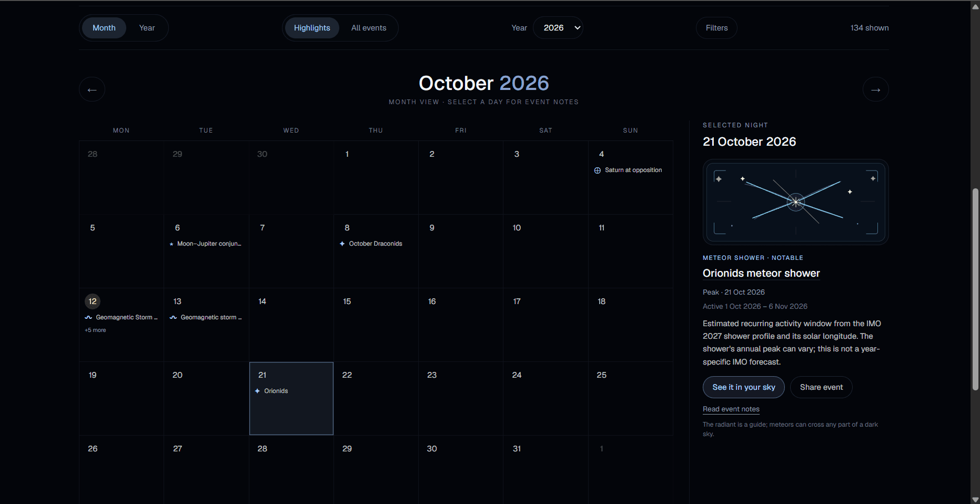980x504 pixels.
Task: Select Moon–Jupiter conjunction event on 6th
Action: tap(206, 244)
